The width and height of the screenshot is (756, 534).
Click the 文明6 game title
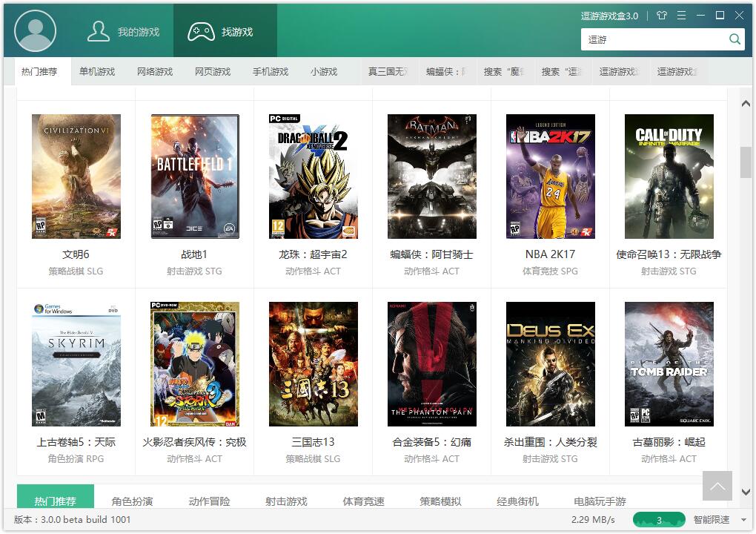point(76,254)
